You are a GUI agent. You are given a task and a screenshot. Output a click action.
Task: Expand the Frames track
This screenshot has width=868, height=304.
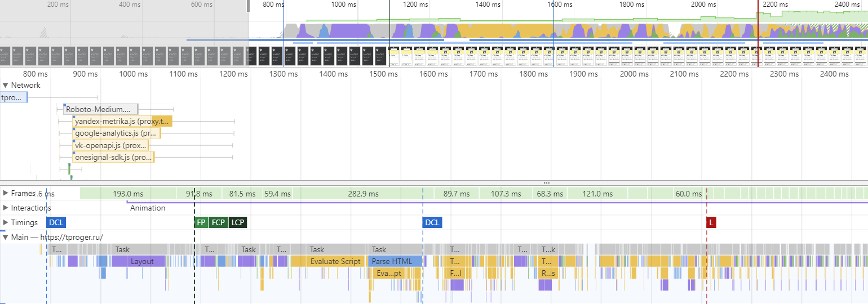click(6, 193)
